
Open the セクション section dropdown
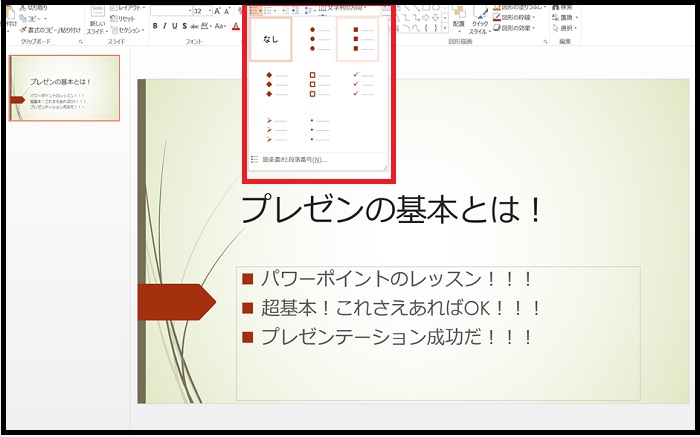(128, 30)
